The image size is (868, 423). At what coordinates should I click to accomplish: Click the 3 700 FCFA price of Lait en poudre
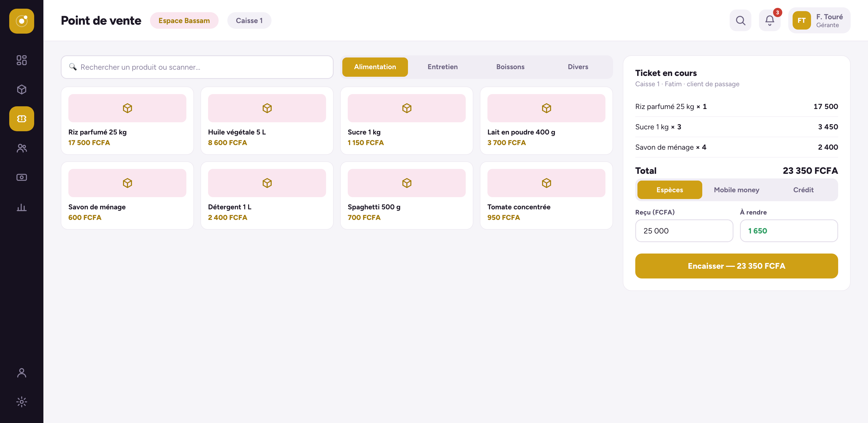pos(506,143)
